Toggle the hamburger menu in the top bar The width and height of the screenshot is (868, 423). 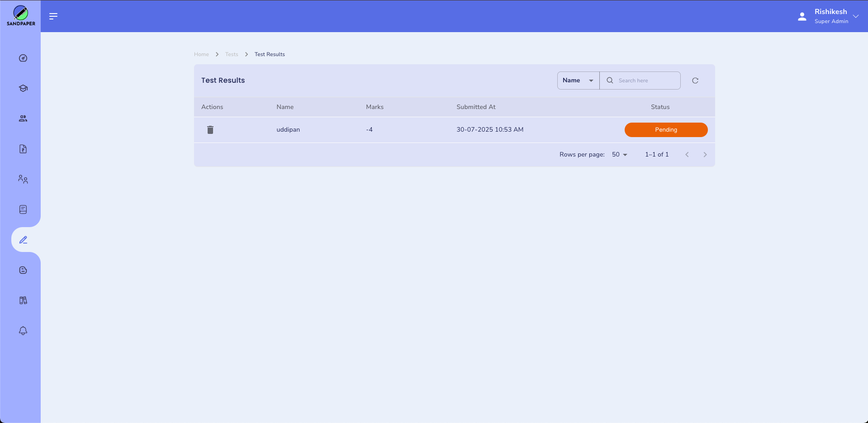click(x=53, y=16)
